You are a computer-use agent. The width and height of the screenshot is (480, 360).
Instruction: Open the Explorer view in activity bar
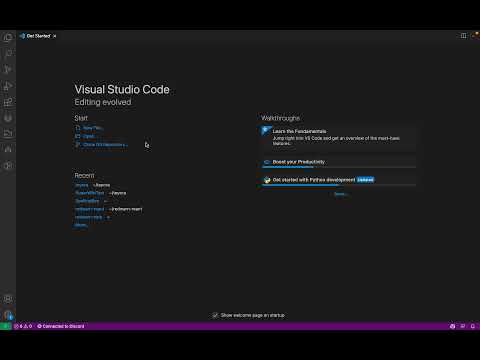[x=8, y=37]
